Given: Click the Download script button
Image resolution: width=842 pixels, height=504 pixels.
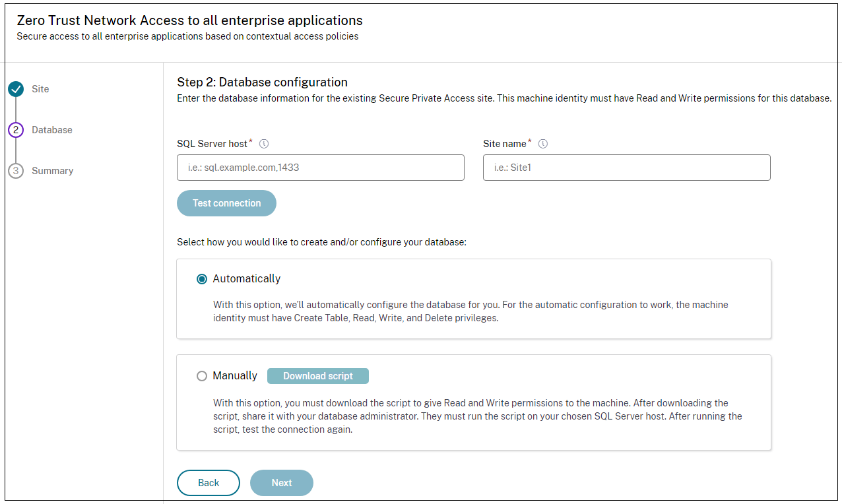Looking at the screenshot, I should [x=317, y=376].
